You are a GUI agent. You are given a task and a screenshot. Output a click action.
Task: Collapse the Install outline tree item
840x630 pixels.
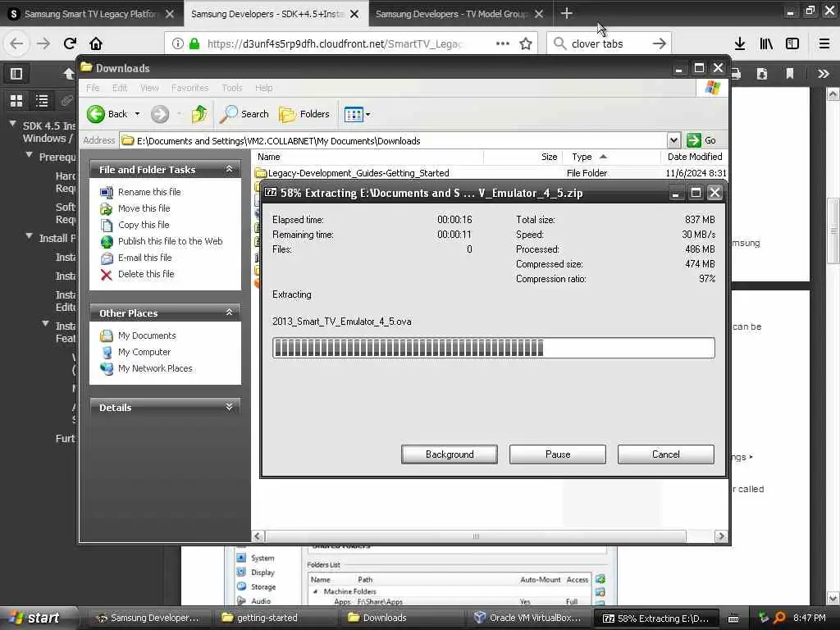pyautogui.click(x=30, y=236)
